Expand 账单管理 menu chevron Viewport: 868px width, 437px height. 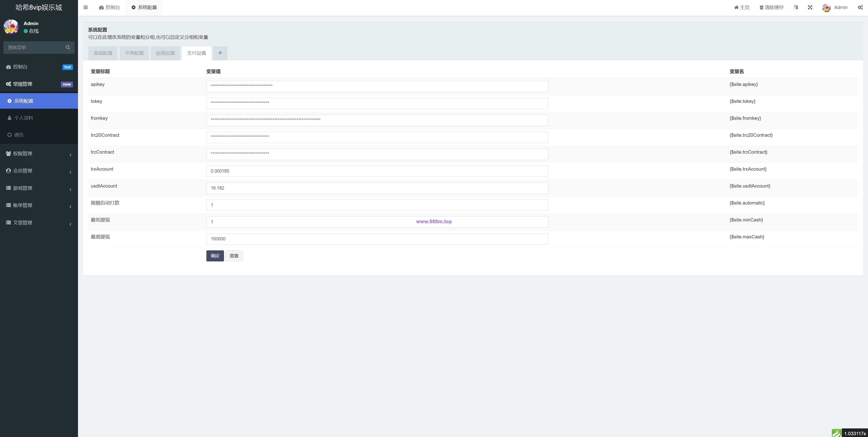tap(71, 207)
